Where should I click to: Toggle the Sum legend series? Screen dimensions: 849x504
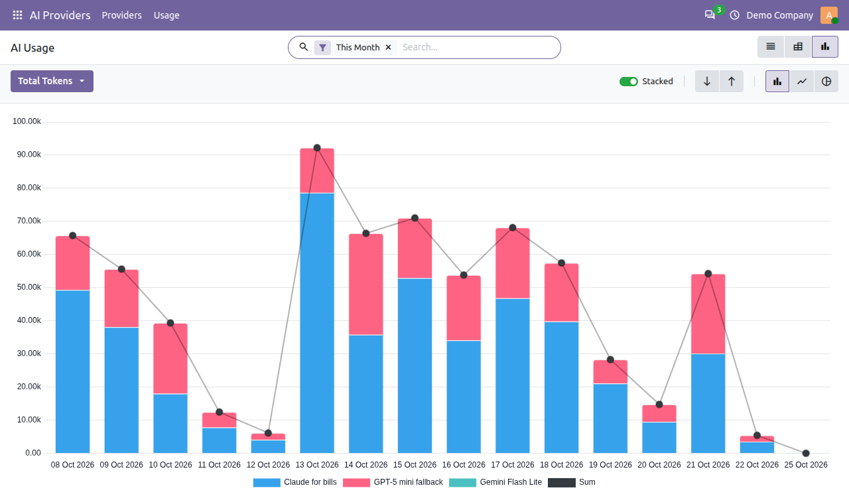tap(572, 483)
